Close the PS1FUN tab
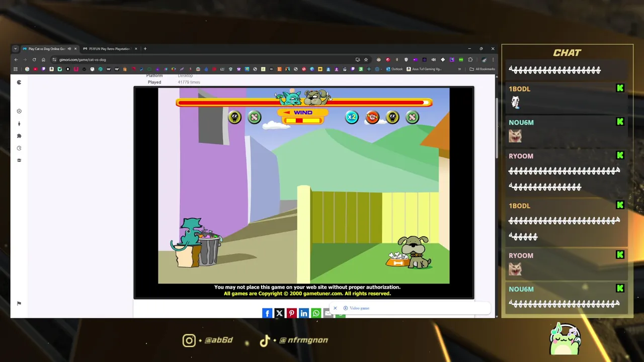This screenshot has width=644, height=362. coord(135,49)
